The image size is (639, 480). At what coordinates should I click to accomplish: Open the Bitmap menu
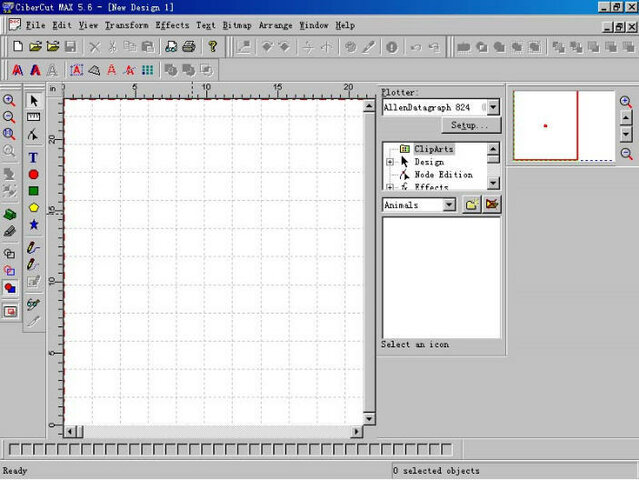(x=237, y=25)
